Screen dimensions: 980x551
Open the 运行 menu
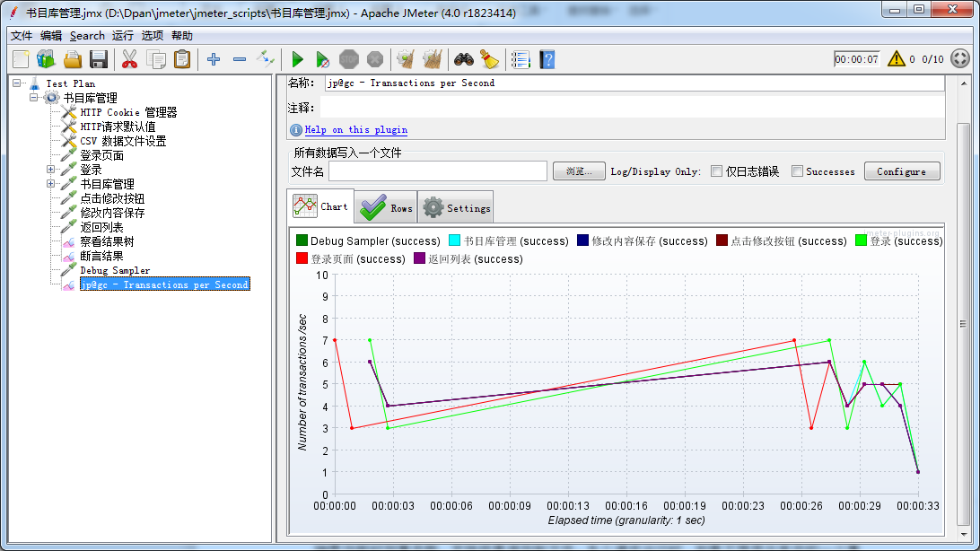click(122, 36)
